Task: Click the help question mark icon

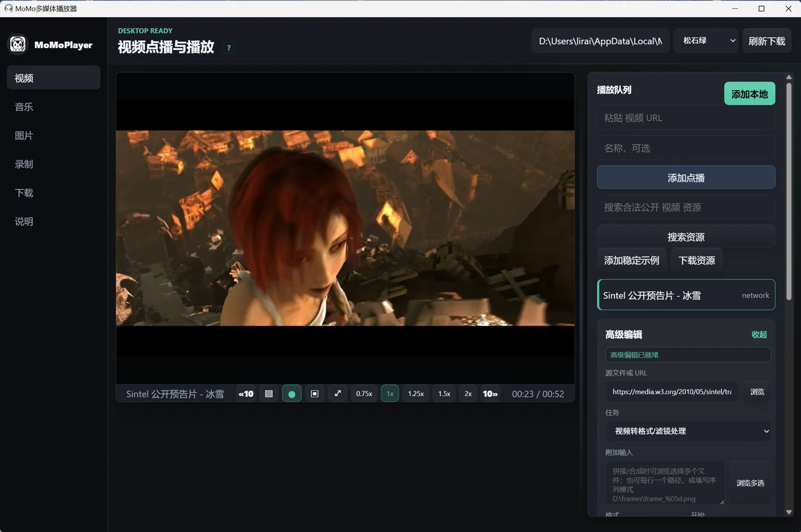Action: (x=229, y=48)
